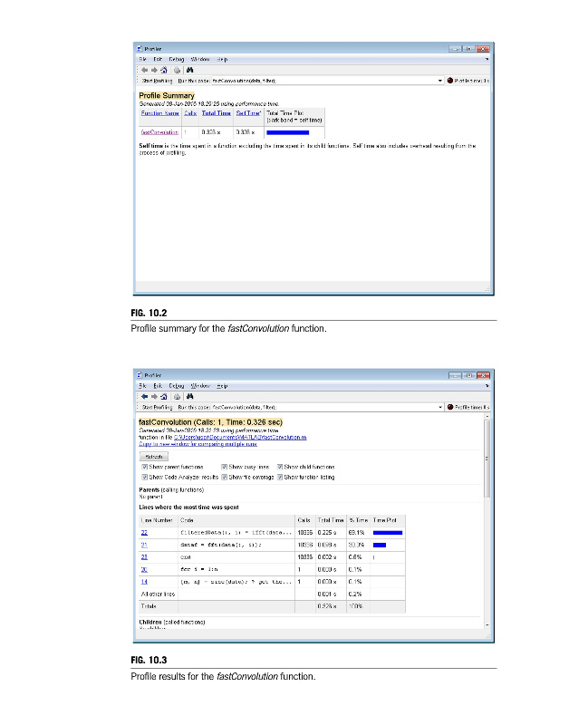
Task: Uncheck Show parent functions checkbox
Action: click(145, 467)
